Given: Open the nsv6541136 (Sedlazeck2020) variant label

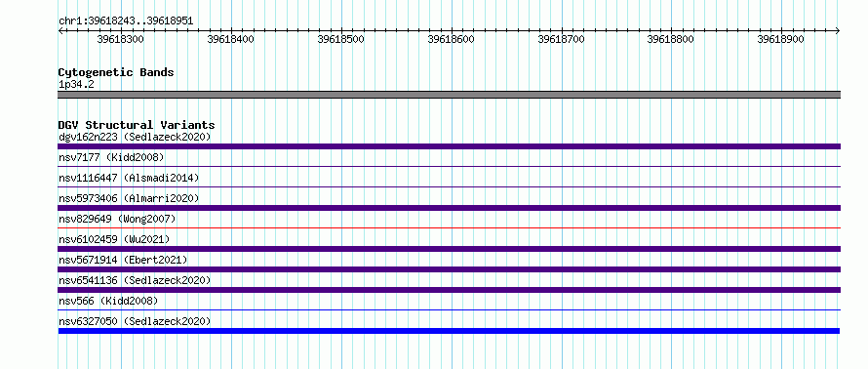Looking at the screenshot, I should point(135,280).
